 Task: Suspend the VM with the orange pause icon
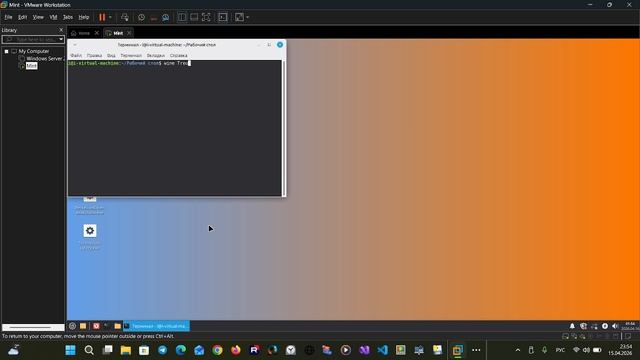click(x=102, y=17)
